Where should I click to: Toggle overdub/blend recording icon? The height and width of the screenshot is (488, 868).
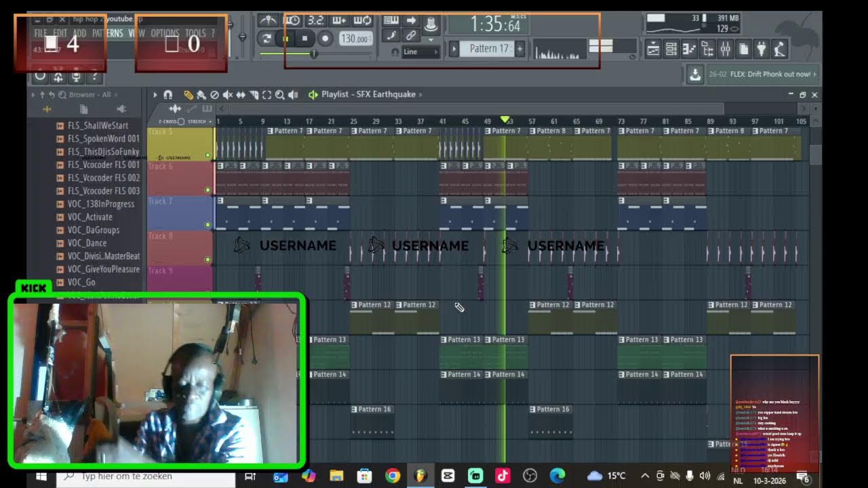339,20
